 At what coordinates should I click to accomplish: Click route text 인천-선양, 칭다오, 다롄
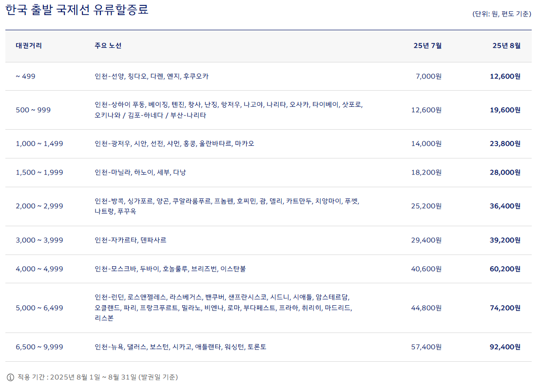pos(152,77)
